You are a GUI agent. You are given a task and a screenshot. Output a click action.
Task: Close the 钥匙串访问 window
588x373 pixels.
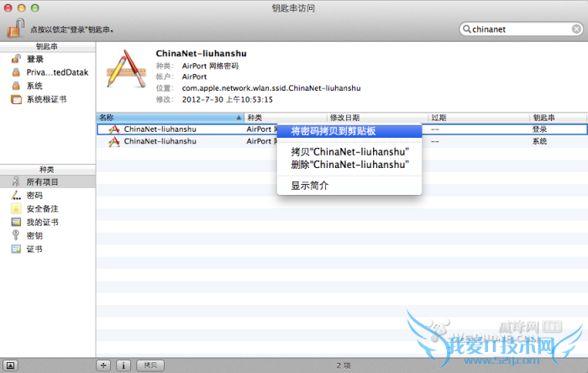[8, 8]
